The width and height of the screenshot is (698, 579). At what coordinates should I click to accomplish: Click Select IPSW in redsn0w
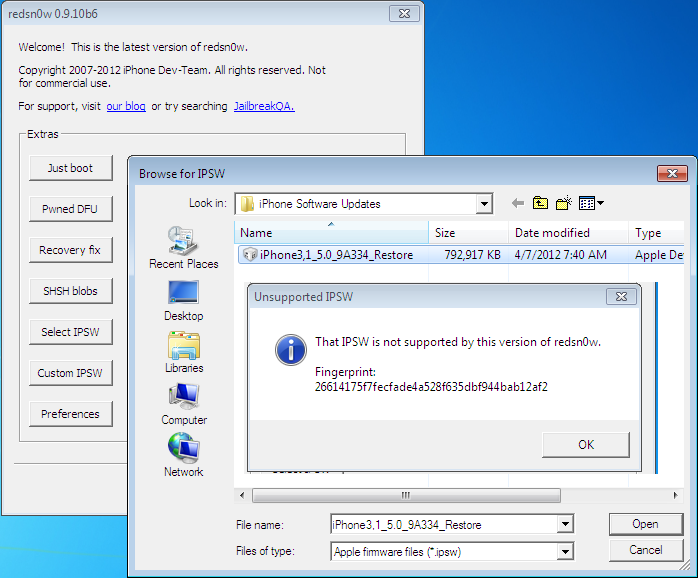[x=70, y=332]
